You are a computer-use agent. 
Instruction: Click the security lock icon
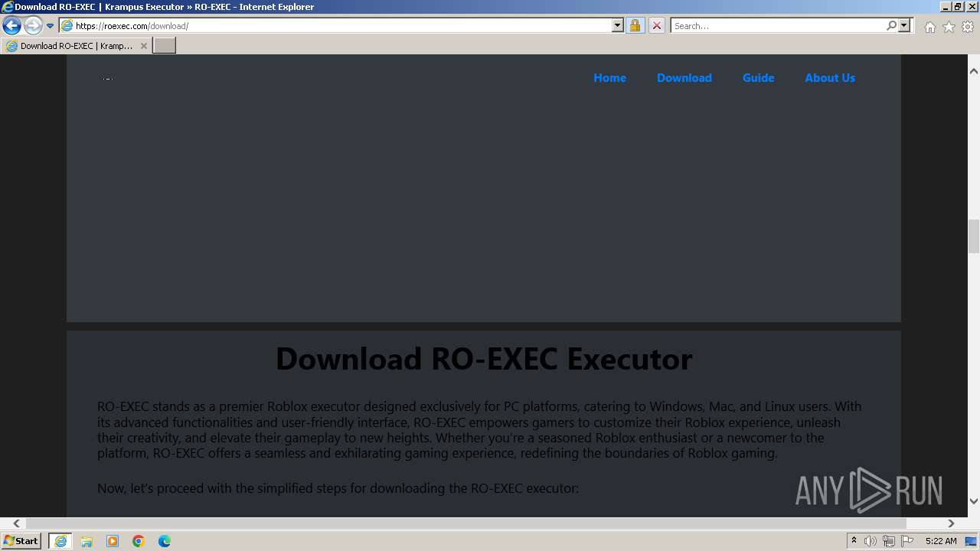635,26
